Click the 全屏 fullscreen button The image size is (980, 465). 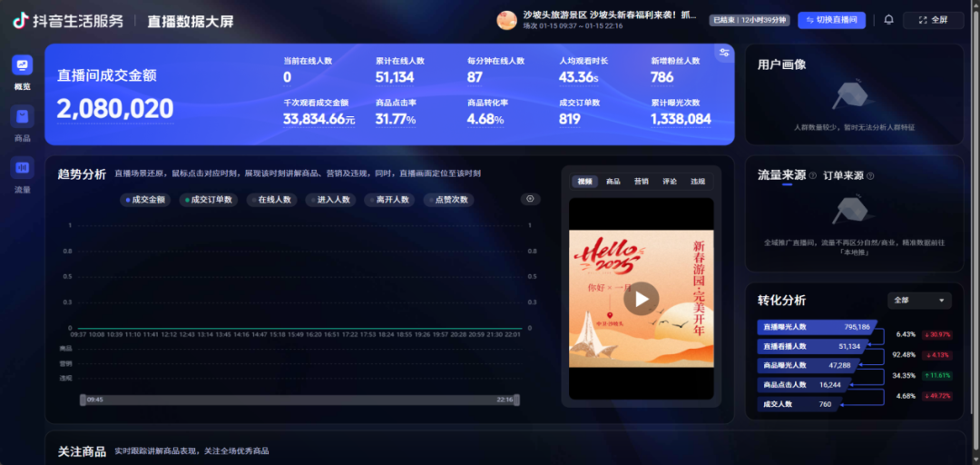pyautogui.click(x=933, y=20)
